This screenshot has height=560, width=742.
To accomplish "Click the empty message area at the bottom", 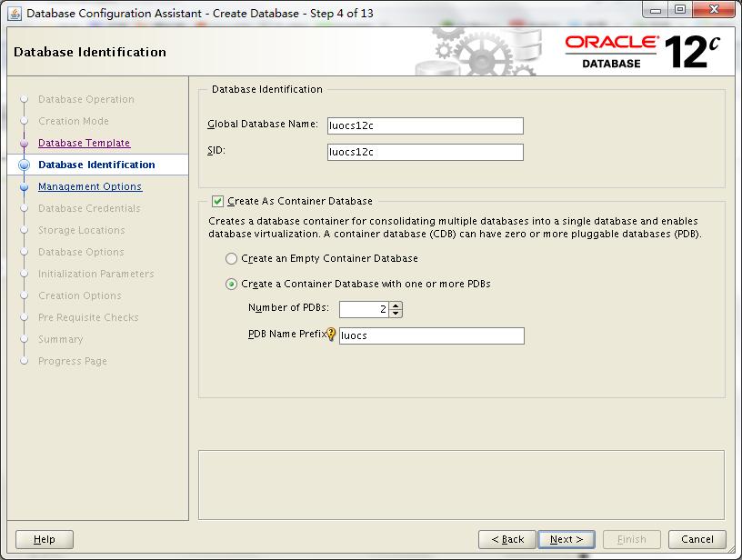I will point(461,485).
